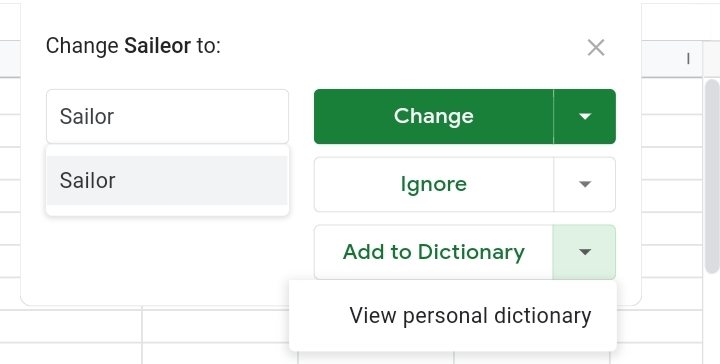Open the Change button dropdown arrow

[585, 116]
